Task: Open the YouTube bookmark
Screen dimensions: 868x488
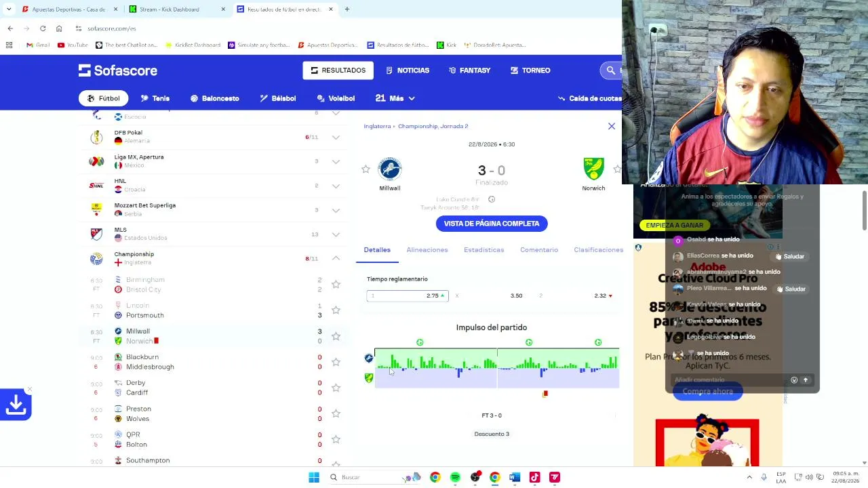Action: click(73, 45)
